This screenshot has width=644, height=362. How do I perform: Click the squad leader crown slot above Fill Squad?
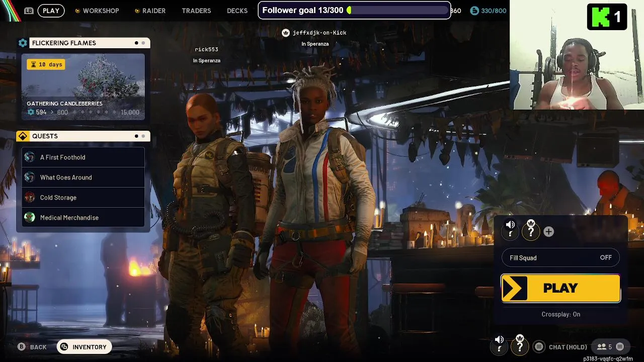[531, 230]
